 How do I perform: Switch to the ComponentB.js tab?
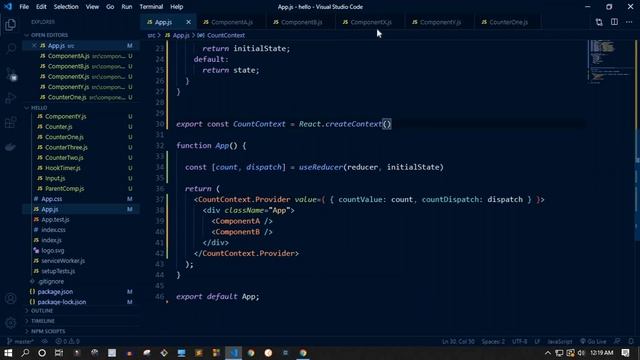(300, 22)
